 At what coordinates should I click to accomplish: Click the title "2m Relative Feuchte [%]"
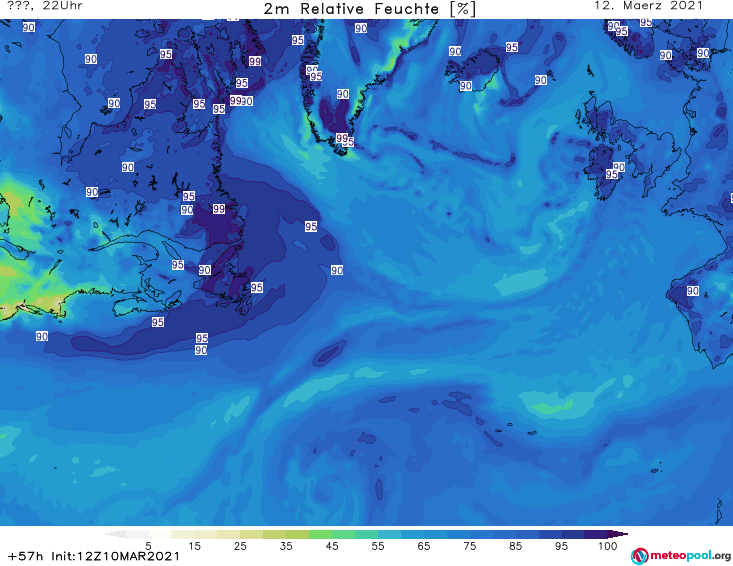click(369, 9)
